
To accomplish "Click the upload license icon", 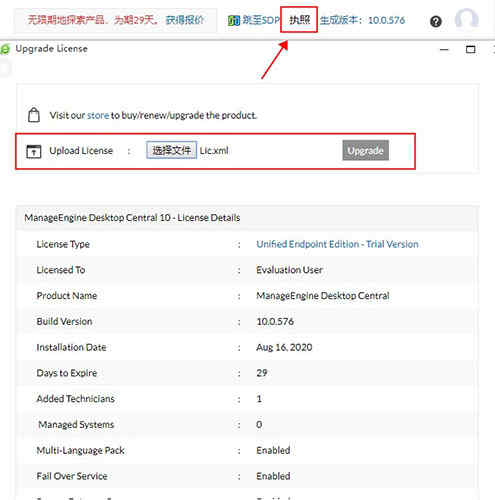I will click(x=33, y=151).
